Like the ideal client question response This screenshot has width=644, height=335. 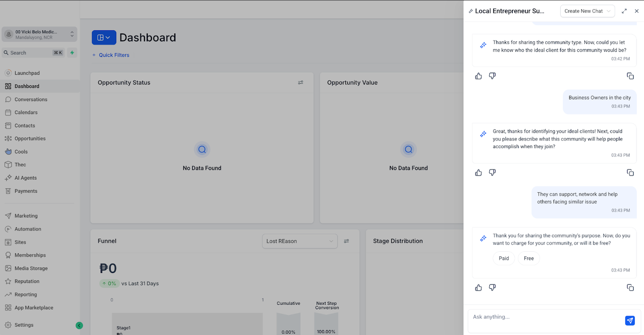(x=478, y=76)
